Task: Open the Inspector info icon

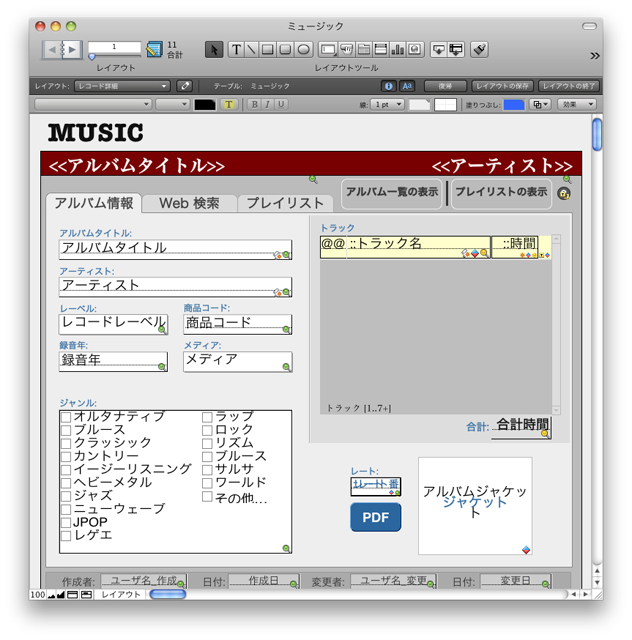Action: pos(388,86)
